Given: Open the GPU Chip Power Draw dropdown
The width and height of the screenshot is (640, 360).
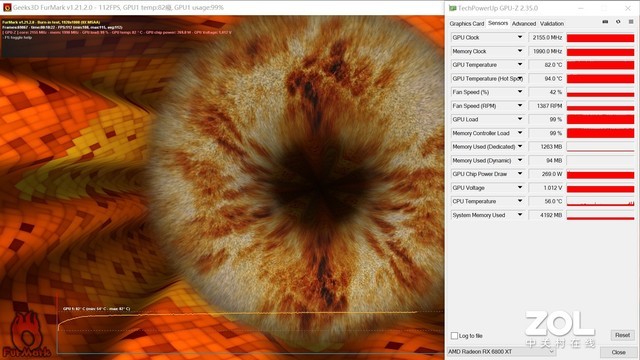Looking at the screenshot, I should coord(520,174).
